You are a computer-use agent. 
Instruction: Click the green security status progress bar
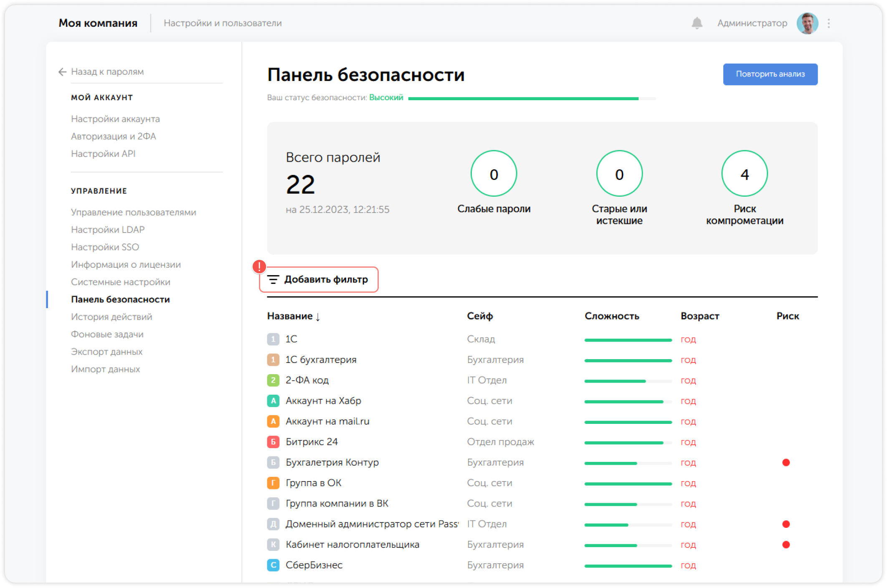point(530,99)
